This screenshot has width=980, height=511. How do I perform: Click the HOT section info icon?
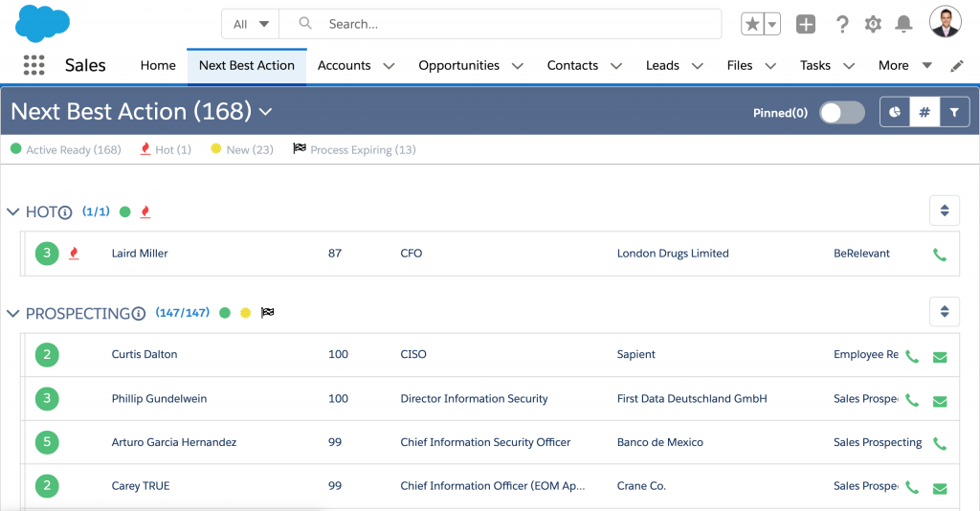point(66,212)
